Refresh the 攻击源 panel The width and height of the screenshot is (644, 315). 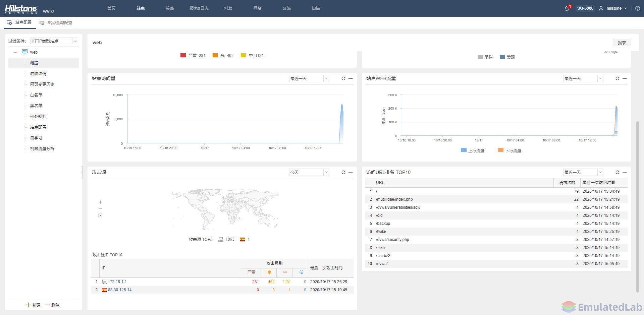[343, 172]
